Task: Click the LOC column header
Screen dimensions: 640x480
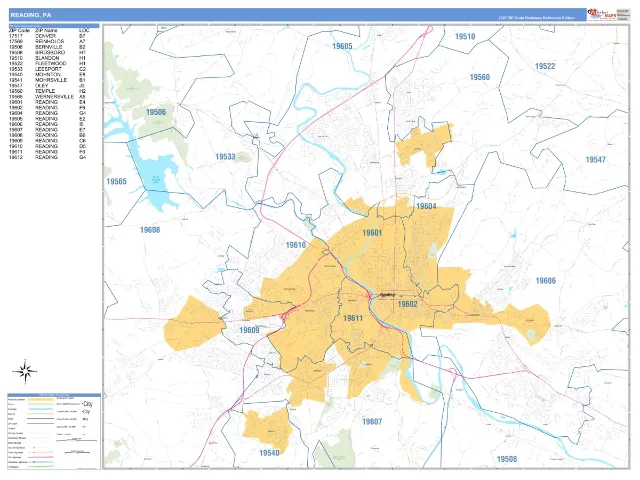Action: pyautogui.click(x=84, y=31)
